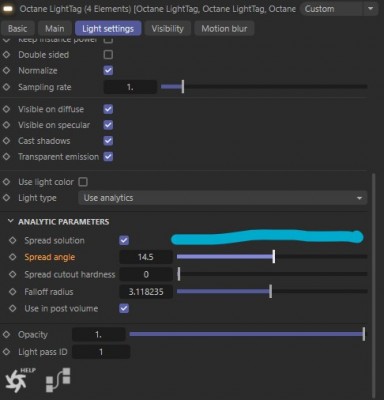Screen dimensions: 384x400
Task: Click the Spread angle keyframe diamond
Action: [x=13, y=257]
